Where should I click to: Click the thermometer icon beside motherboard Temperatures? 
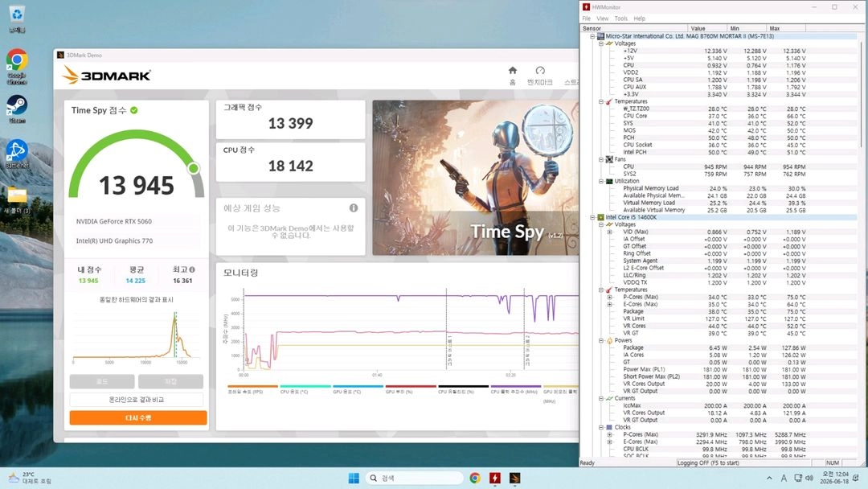[x=609, y=101]
